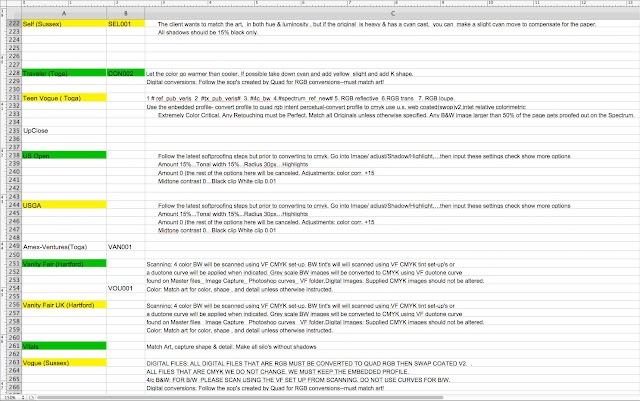Viewport: 640px width, 401px height.
Task: Click the green 'Traveler (Toga)' cell
Action: tap(64, 73)
